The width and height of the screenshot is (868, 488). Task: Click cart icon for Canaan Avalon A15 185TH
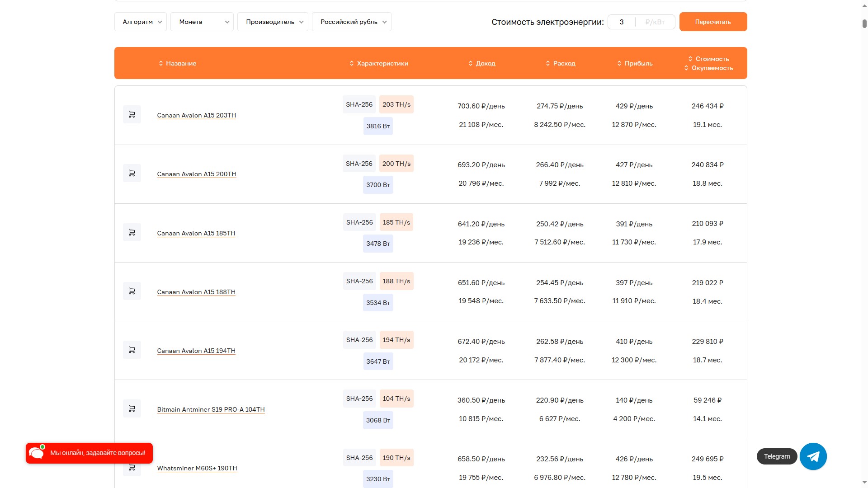pyautogui.click(x=132, y=232)
